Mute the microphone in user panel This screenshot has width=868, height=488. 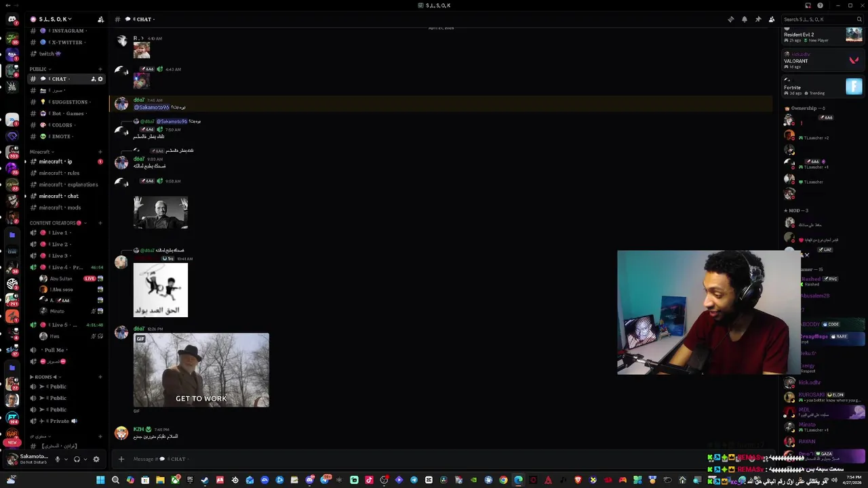tap(57, 459)
